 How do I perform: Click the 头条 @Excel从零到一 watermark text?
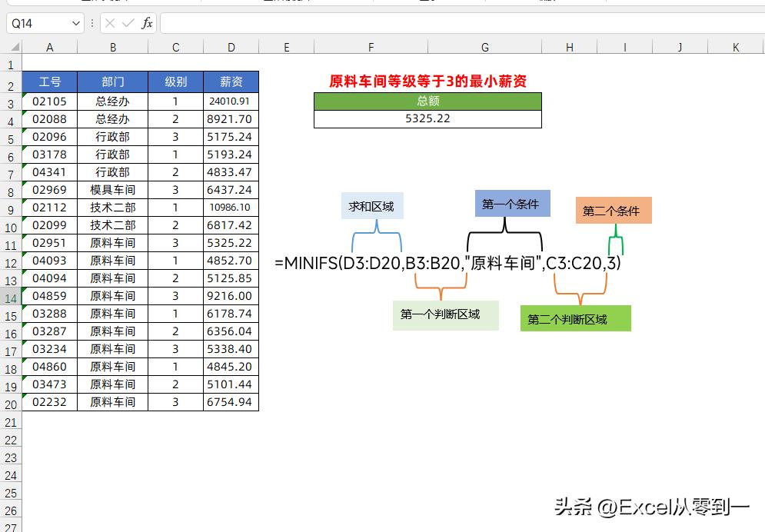coord(653,508)
